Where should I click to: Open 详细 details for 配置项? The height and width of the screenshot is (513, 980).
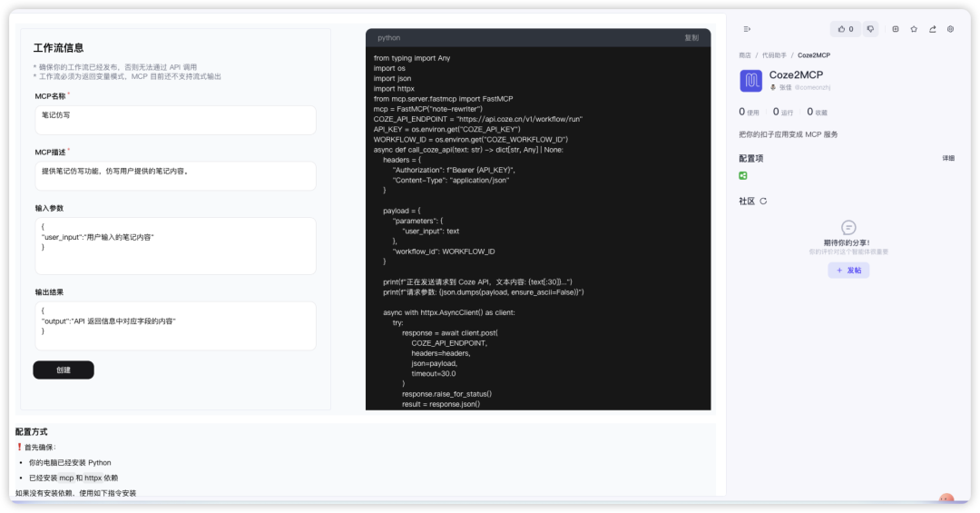[x=948, y=158]
